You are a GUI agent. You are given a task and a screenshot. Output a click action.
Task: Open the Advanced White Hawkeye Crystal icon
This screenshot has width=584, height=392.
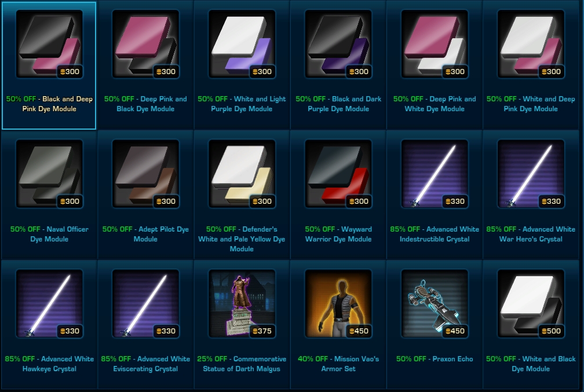click(49, 303)
